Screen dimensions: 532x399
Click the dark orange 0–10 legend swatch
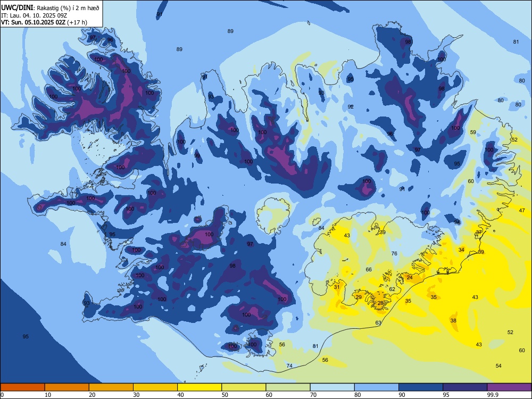pyautogui.click(x=22, y=387)
